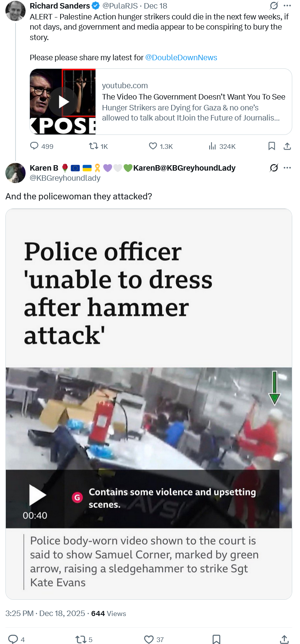Bookmark Richard Sanders' tweet
This screenshot has width=300, height=644.
tap(272, 146)
